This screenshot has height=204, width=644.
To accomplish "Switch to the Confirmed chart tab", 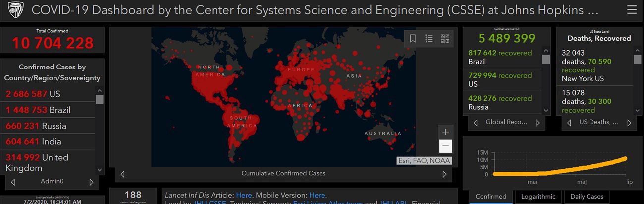I will tap(491, 197).
